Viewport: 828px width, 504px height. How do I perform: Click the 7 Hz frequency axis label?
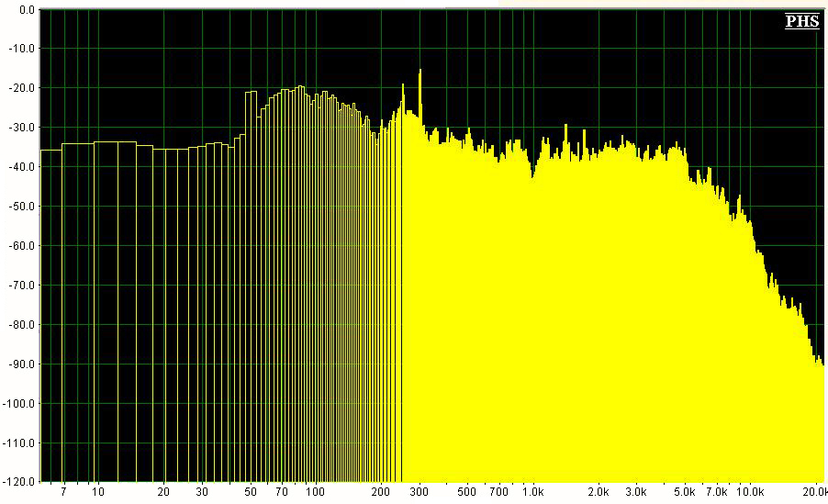tap(63, 492)
